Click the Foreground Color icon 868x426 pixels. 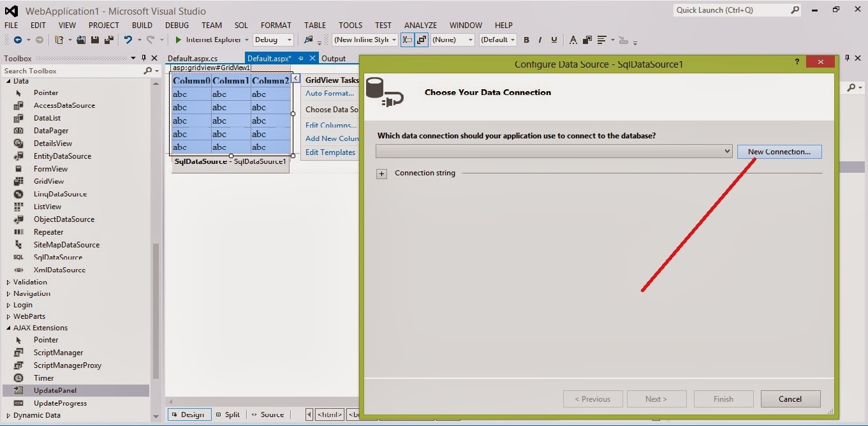pos(573,40)
